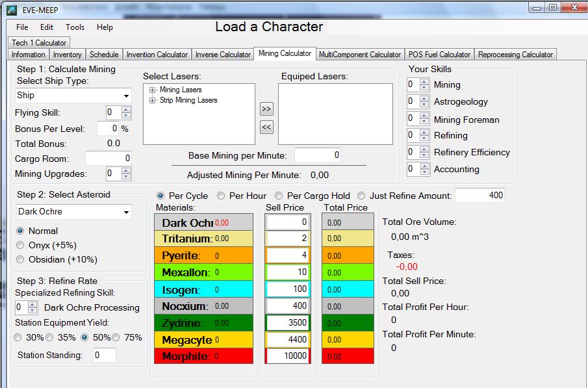This screenshot has width=588, height=388.
Task: Click the >> button to equip laser
Action: tap(266, 109)
